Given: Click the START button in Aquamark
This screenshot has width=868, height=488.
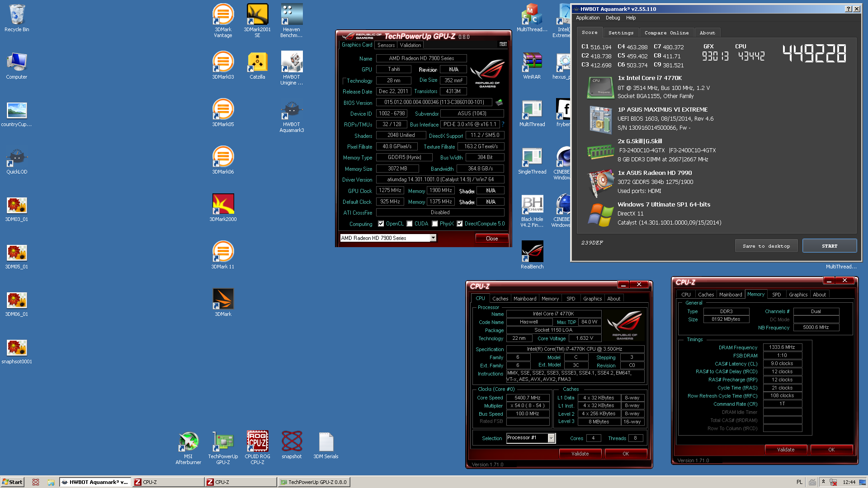Looking at the screenshot, I should click(x=830, y=246).
